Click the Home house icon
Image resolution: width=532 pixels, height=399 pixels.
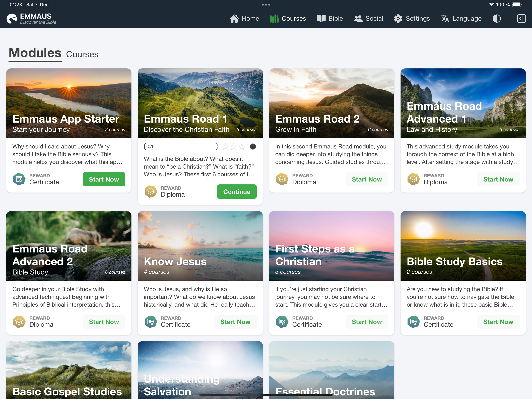234,19
